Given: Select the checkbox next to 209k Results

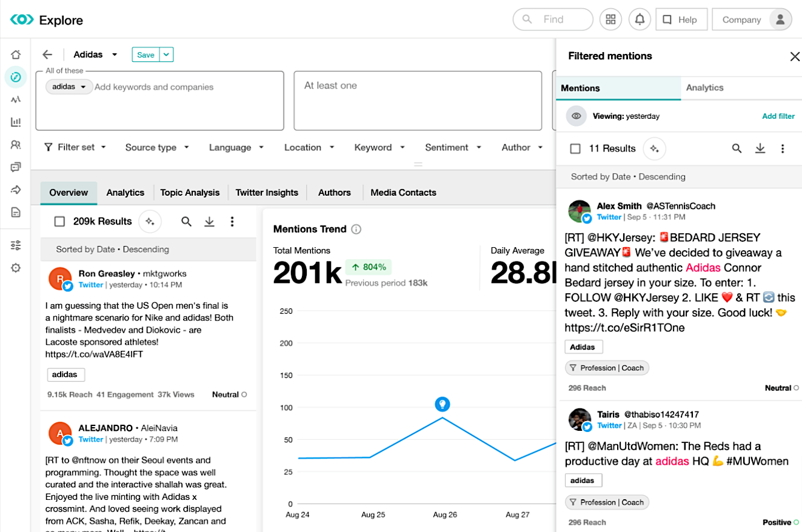Looking at the screenshot, I should pos(59,221).
